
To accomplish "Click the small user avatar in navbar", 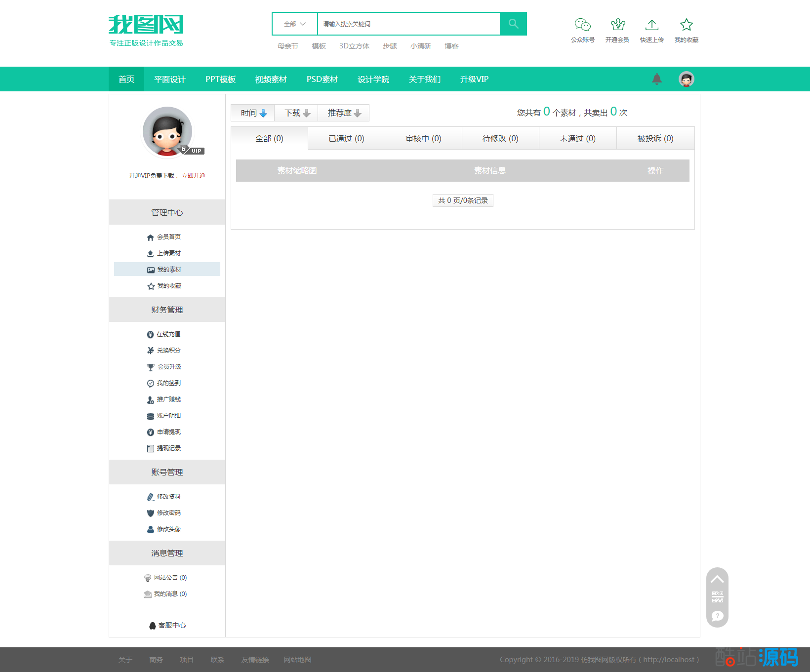I will [686, 79].
